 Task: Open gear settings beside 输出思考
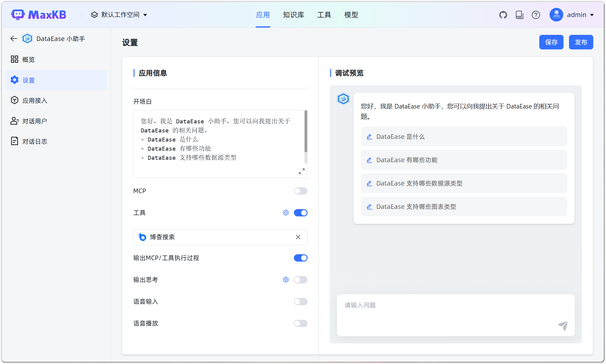(x=286, y=280)
